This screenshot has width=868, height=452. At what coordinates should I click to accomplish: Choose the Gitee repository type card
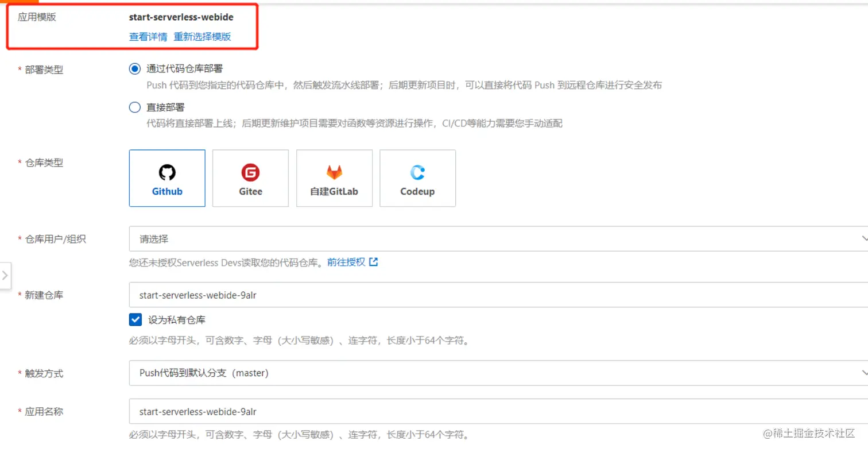coord(250,178)
